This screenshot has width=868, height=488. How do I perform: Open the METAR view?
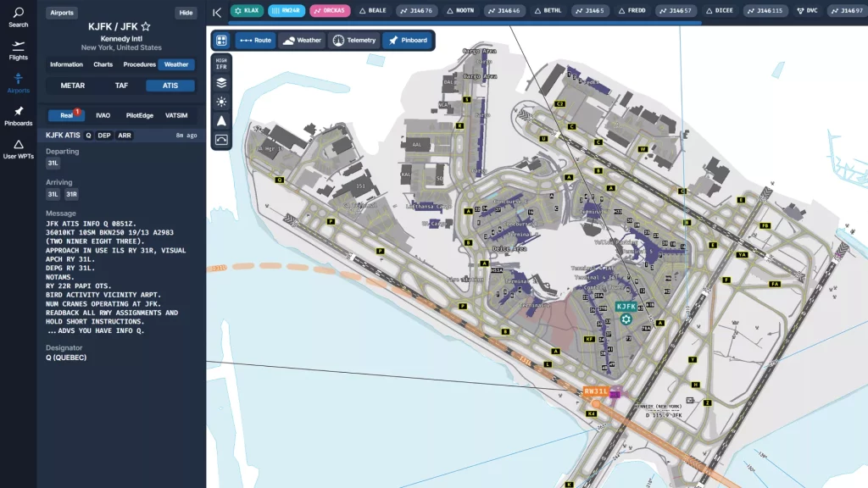click(x=72, y=85)
